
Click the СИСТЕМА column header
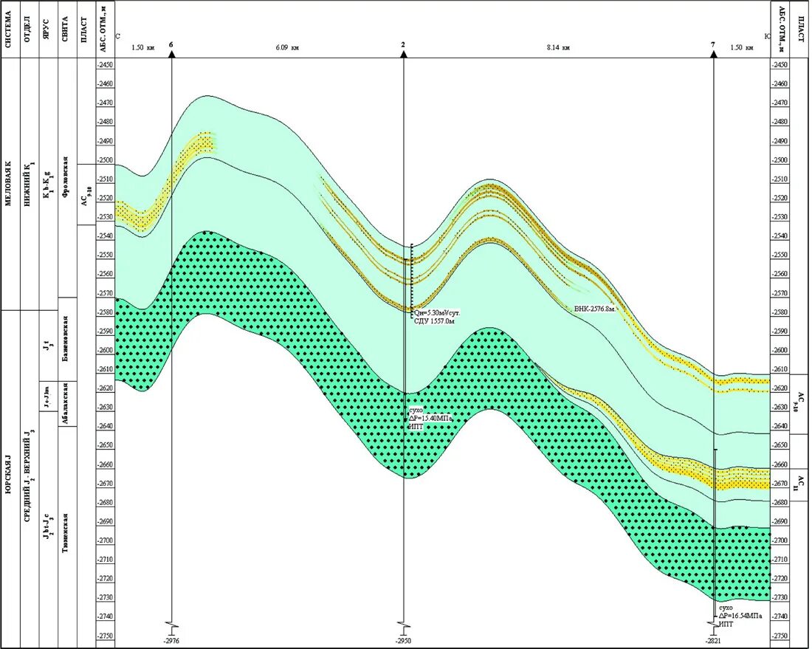click(x=8, y=29)
